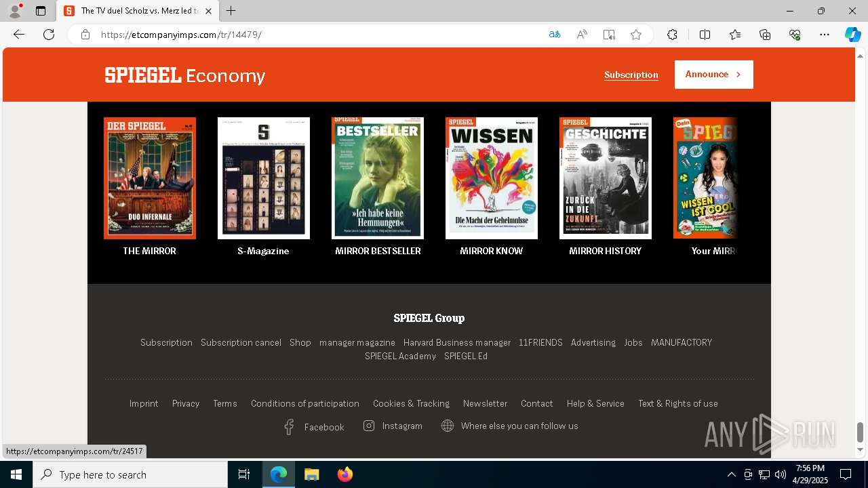868x488 pixels.
Task: Open the Subscription cancel link
Action: pos(241,342)
